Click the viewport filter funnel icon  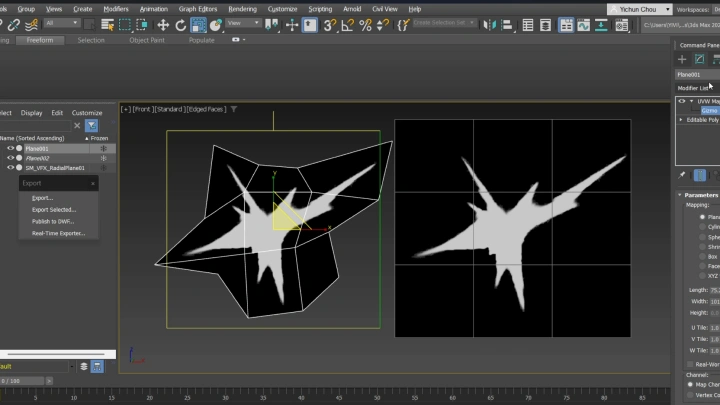234,109
